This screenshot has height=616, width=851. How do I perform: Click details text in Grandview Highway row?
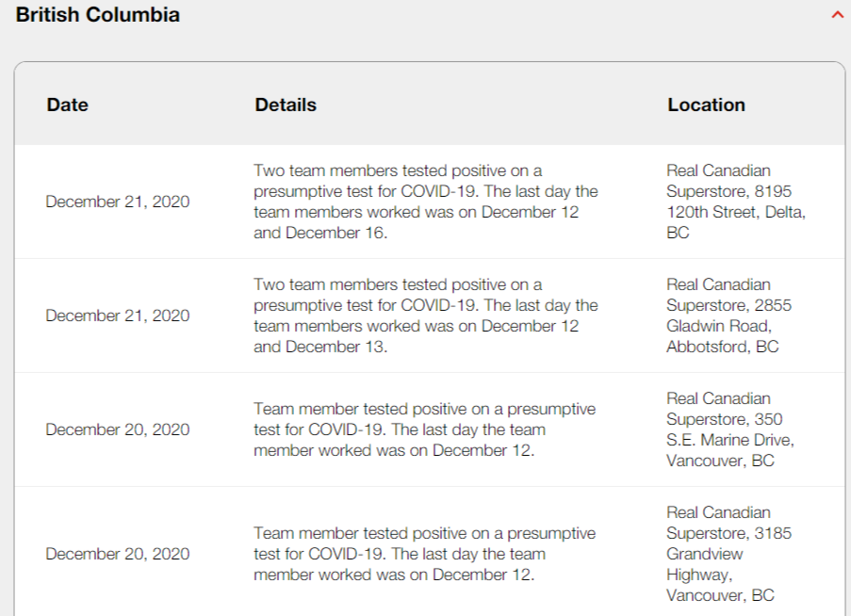[424, 554]
